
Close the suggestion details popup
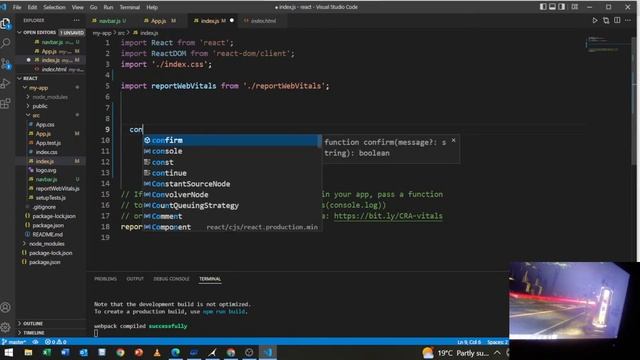tap(453, 140)
